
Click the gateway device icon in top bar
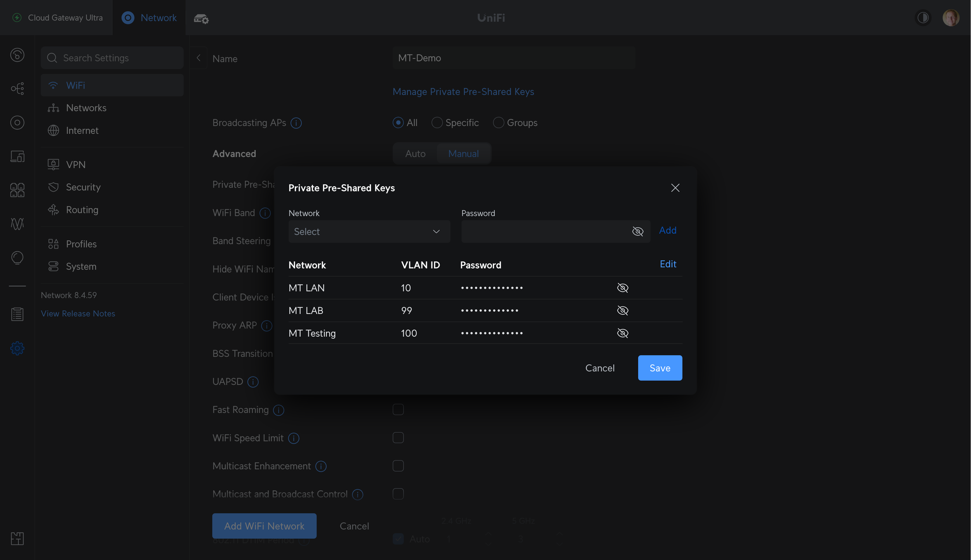click(x=201, y=18)
